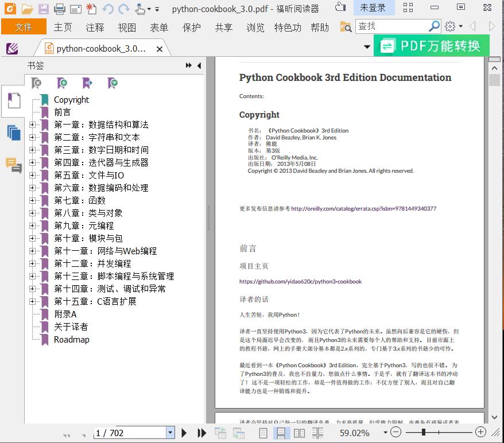Image resolution: width=504 pixels, height=443 pixels.
Task: Click the bookmark arrow icon third in the bookmarks toolbar
Action: 87,83
